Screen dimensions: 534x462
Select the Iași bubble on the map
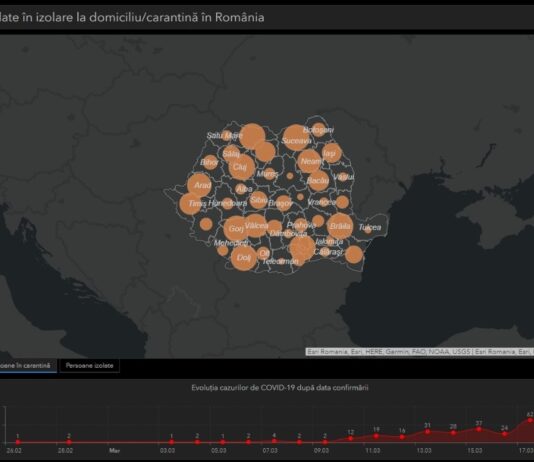click(x=332, y=153)
